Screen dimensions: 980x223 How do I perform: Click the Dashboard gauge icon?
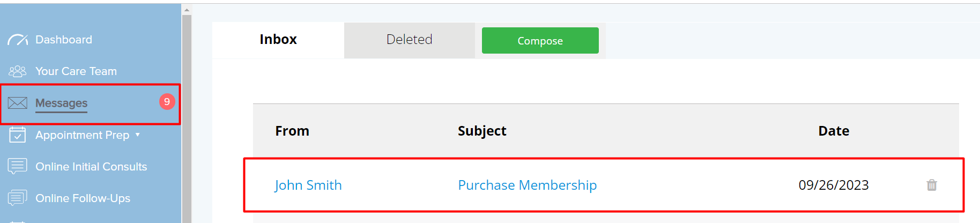pos(18,40)
